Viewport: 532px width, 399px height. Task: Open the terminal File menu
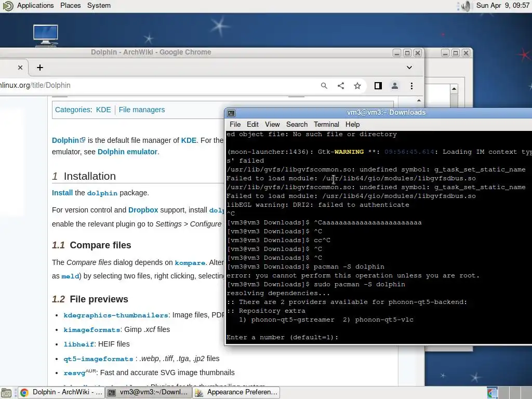click(x=235, y=124)
